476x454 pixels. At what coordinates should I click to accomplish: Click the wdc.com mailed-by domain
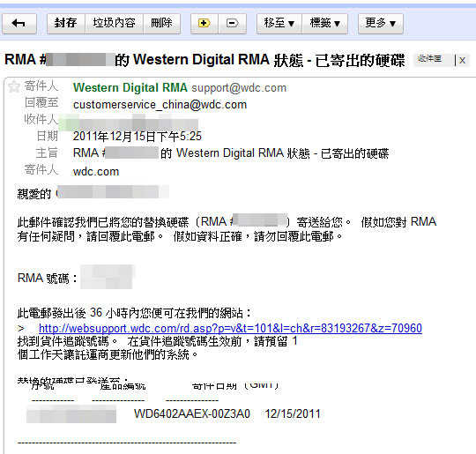96,172
